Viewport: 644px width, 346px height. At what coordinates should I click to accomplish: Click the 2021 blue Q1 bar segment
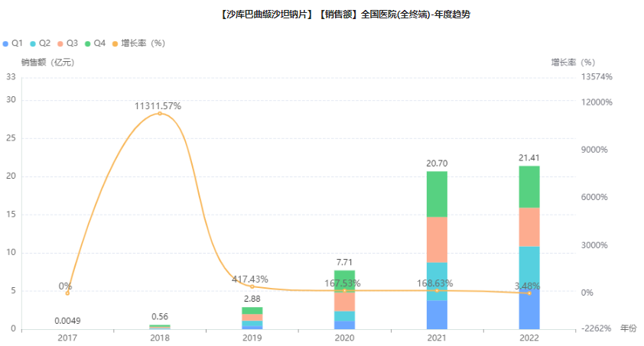[437, 315]
